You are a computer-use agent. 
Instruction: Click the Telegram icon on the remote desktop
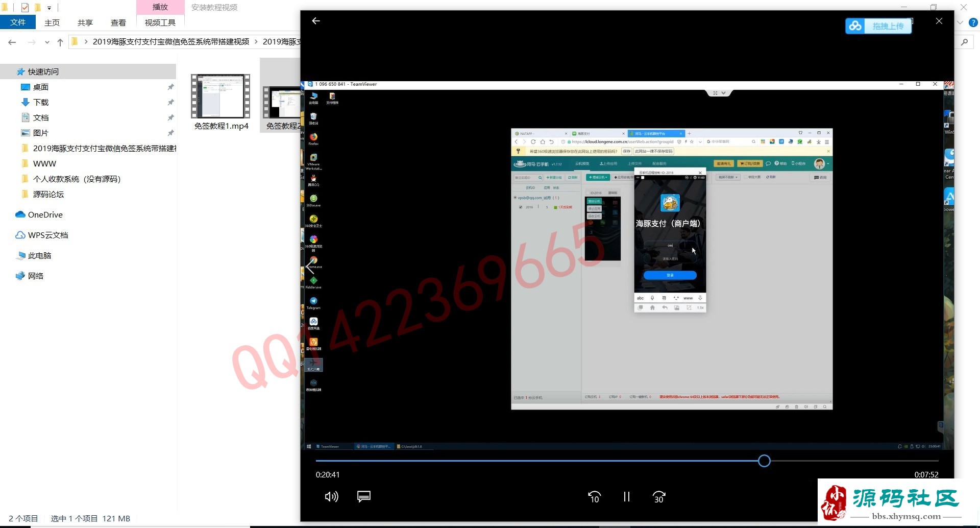click(313, 303)
